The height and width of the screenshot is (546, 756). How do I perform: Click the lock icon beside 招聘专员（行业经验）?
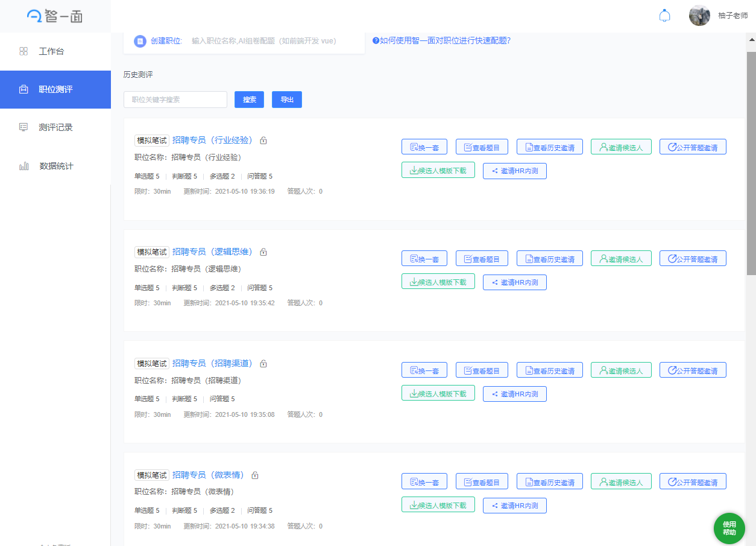click(x=263, y=141)
